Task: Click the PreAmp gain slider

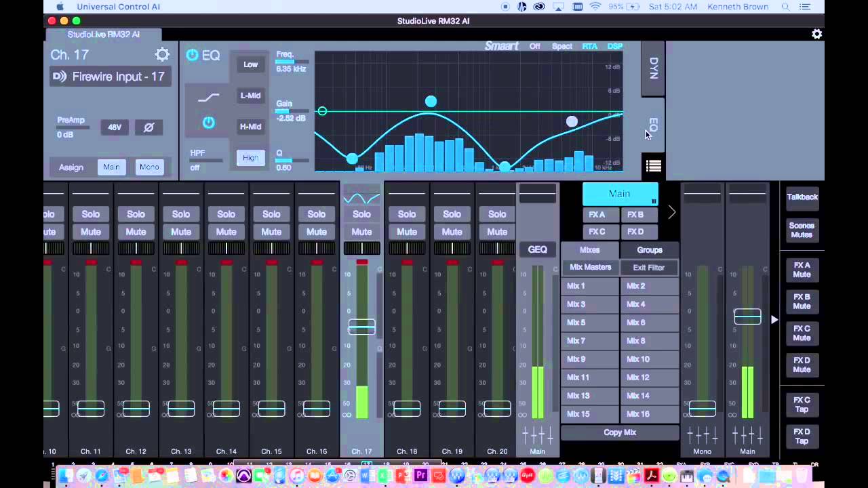Action: [x=73, y=127]
